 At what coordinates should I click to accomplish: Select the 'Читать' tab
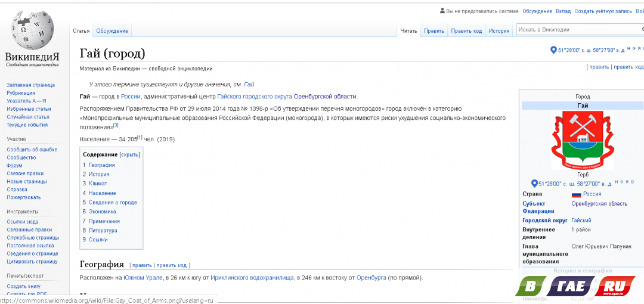point(408,31)
